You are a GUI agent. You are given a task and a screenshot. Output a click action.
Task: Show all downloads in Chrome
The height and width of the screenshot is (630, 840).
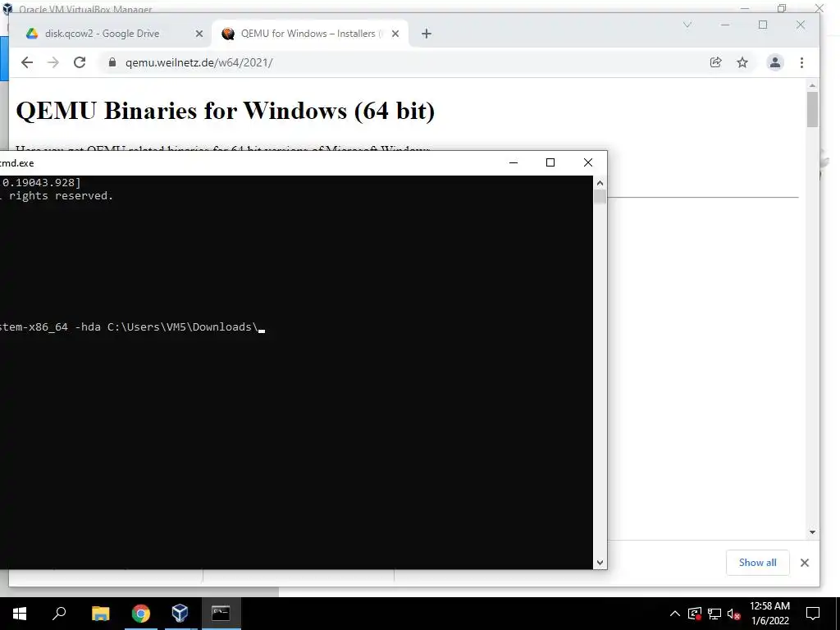[x=757, y=563]
